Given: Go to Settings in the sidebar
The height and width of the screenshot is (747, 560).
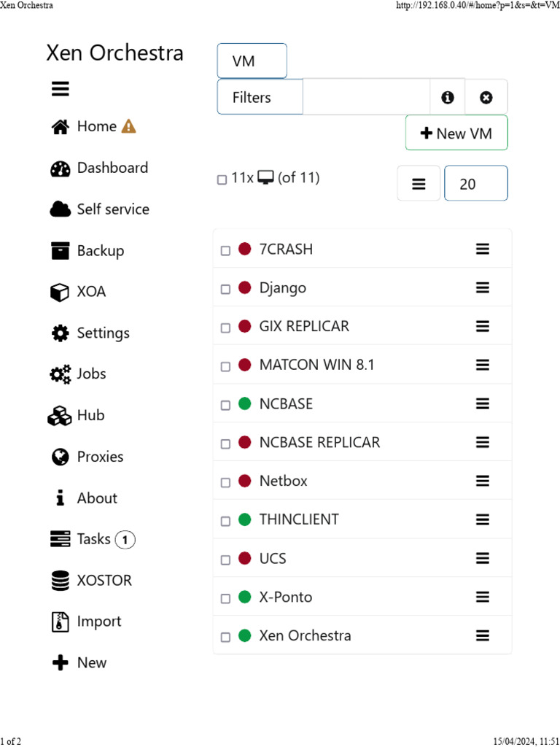Looking at the screenshot, I should (x=103, y=333).
